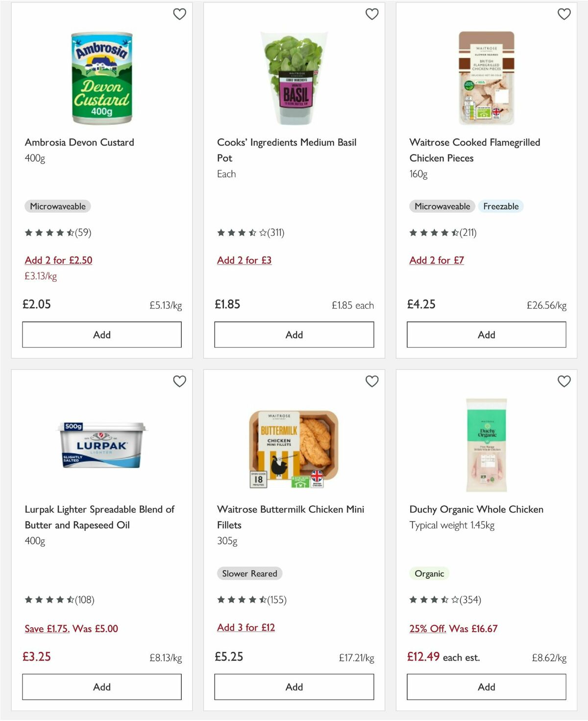Toggle favorite on Duchy Organic Whole Chicken
Image resolution: width=588 pixels, height=721 pixels.
coord(564,381)
